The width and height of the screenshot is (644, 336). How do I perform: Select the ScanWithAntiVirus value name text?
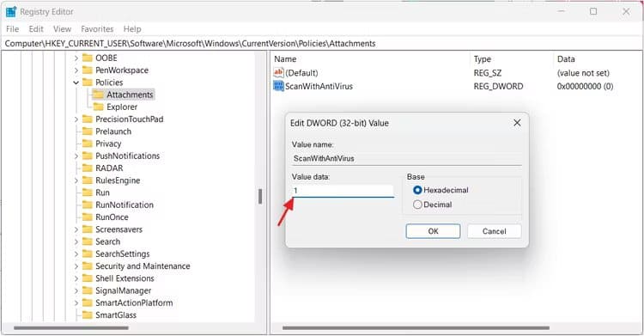click(319, 87)
